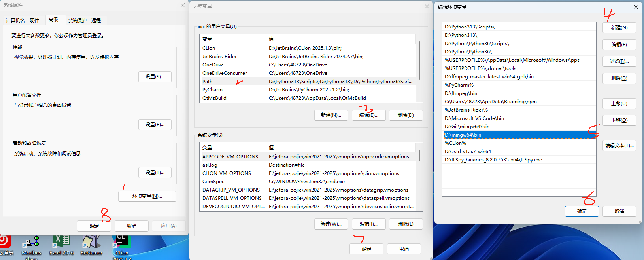
Task: Click 下移(O) to move entry down
Action: point(619,120)
